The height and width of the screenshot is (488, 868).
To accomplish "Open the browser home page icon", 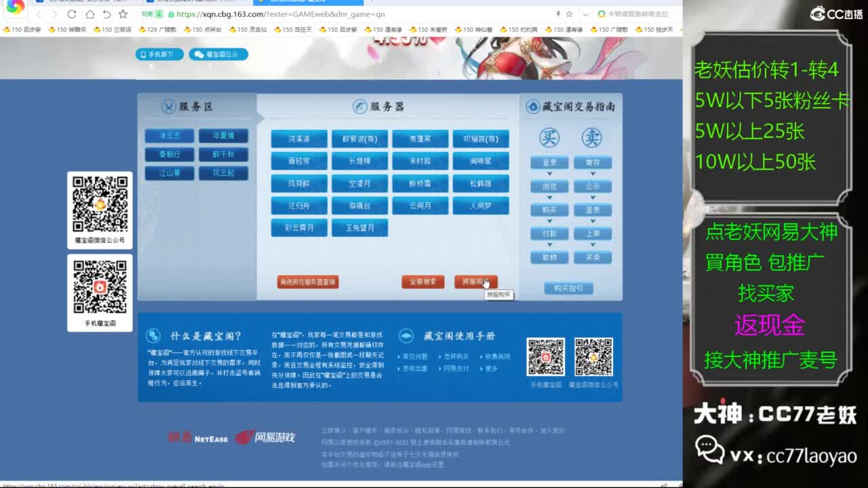I will point(90,14).
